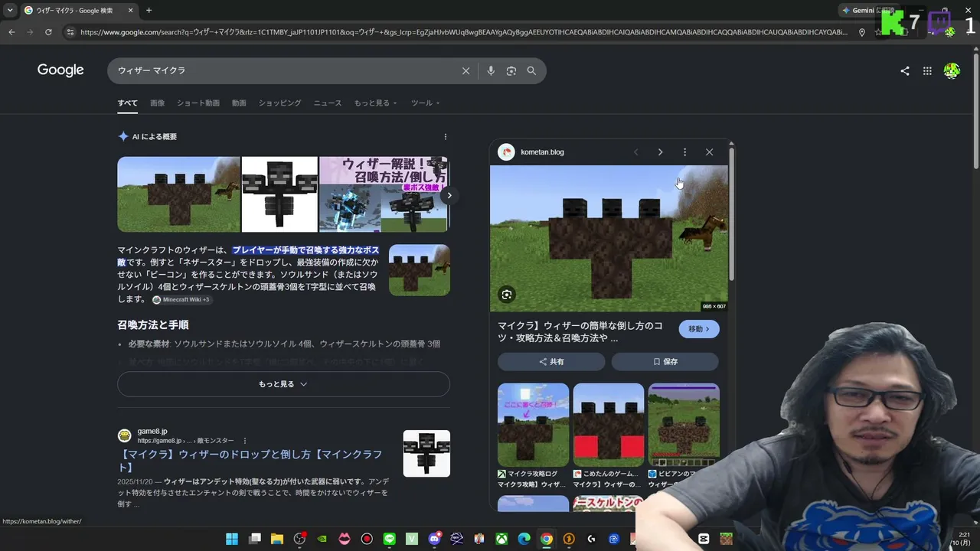View site information icon in address bar

[70, 32]
